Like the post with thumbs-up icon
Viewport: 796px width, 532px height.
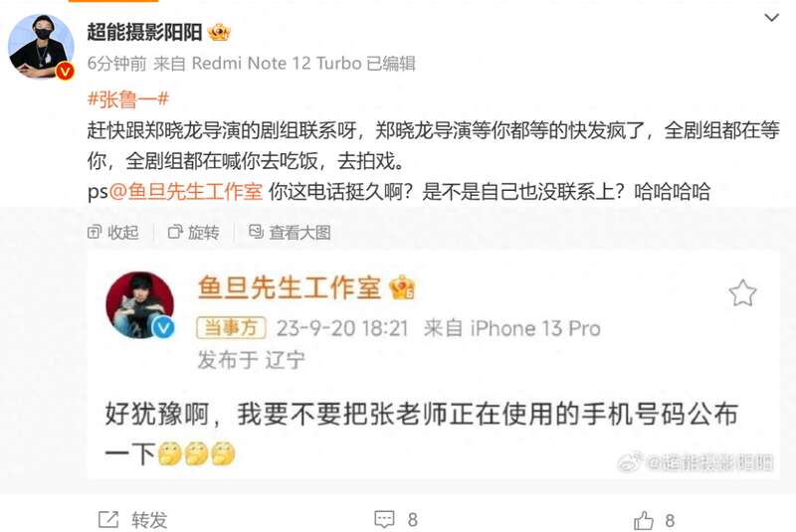coord(644,520)
